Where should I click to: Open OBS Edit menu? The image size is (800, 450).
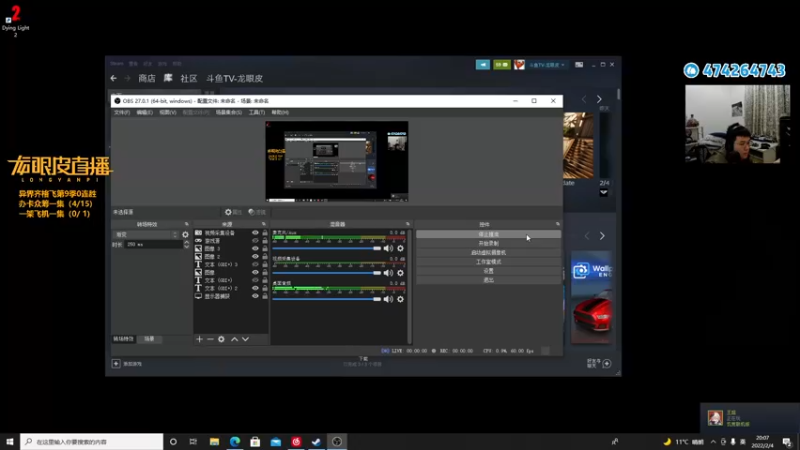144,112
